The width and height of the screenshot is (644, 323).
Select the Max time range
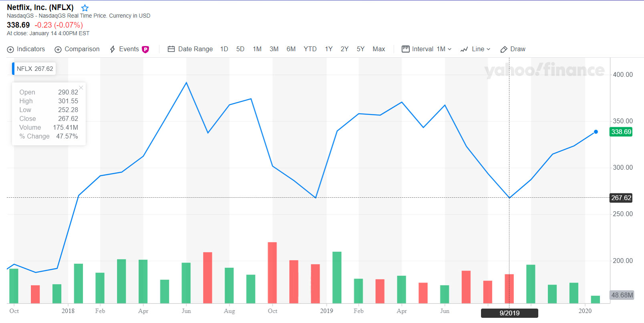click(x=378, y=49)
